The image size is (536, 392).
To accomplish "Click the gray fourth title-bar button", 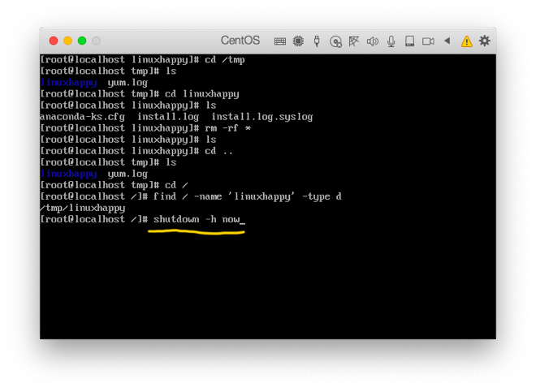I will 97,41.
